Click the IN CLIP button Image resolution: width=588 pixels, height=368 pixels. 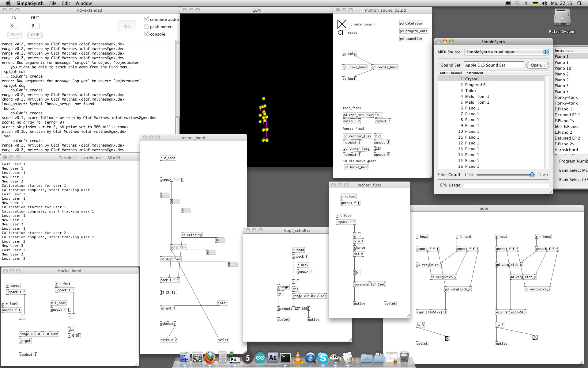[14, 35]
